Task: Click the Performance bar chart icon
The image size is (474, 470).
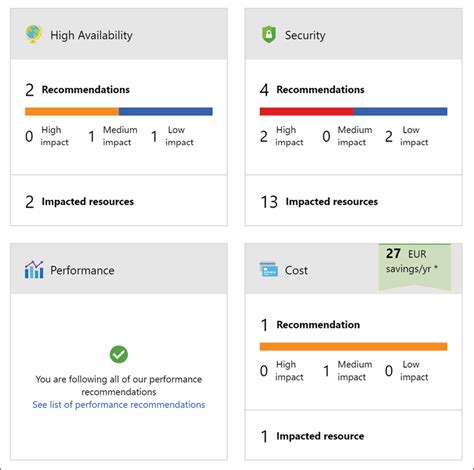Action: coord(34,270)
